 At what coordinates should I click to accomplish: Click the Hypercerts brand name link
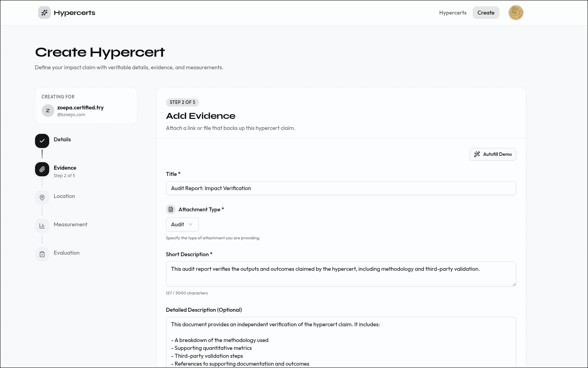coord(74,13)
